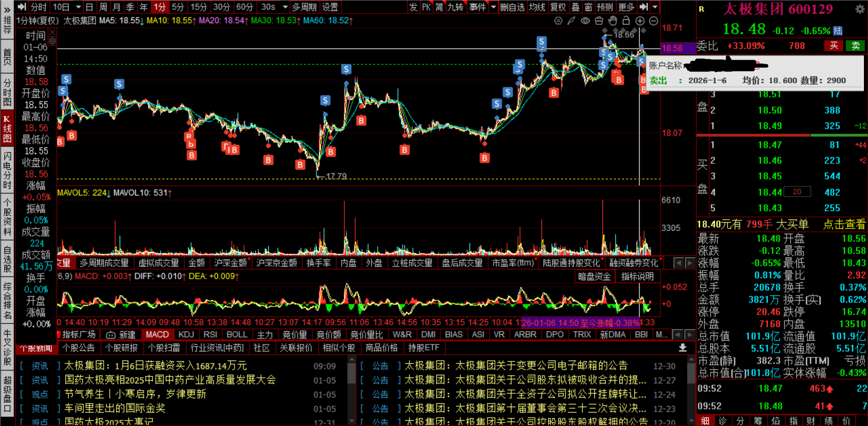Open the 个股公告 tab
The height and width of the screenshot is (426, 868).
79,348
